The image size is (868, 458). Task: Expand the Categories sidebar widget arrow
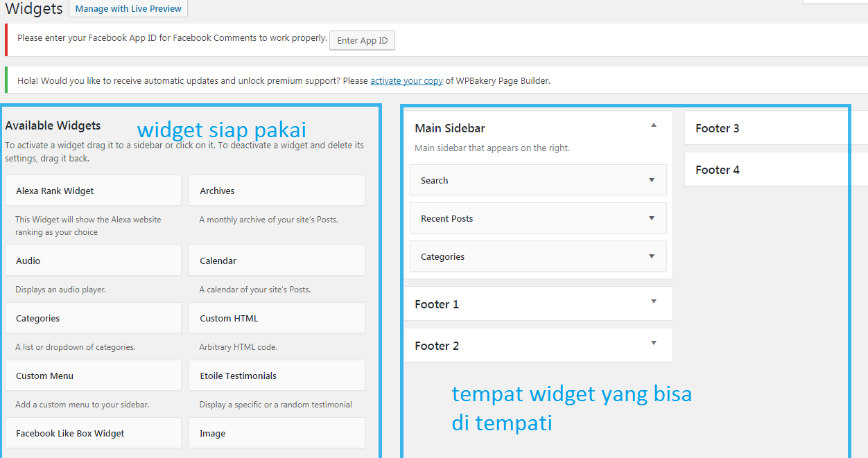[x=651, y=256]
